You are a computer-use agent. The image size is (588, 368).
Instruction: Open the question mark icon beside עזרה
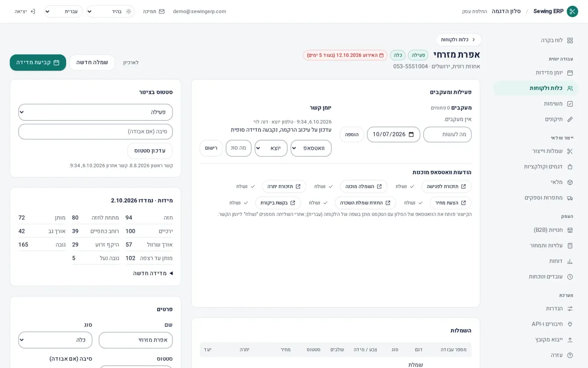tap(570, 355)
